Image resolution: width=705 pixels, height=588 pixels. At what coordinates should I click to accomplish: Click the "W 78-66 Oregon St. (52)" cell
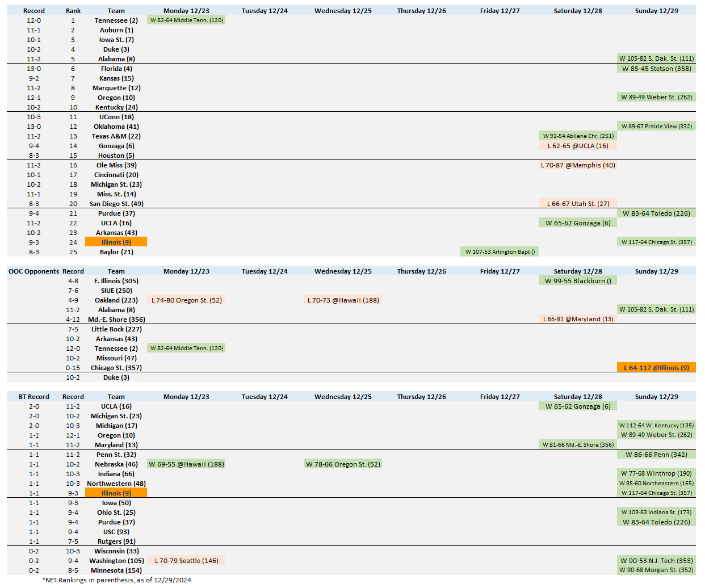tap(343, 464)
